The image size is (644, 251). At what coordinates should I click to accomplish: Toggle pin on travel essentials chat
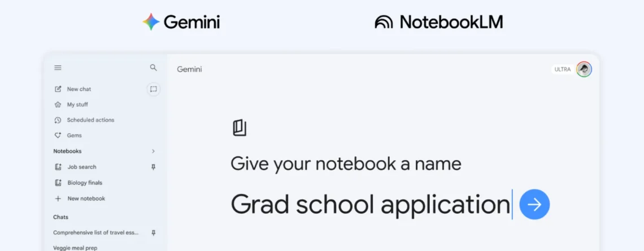coord(153,232)
